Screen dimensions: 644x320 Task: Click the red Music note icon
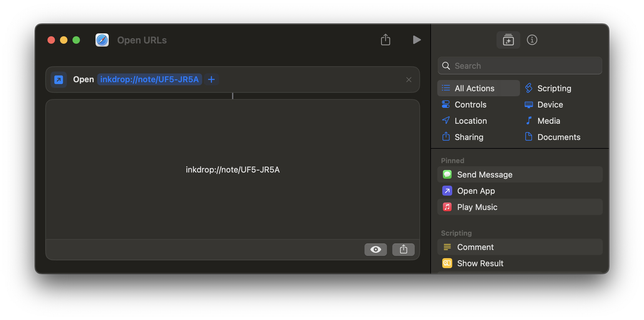[447, 207]
